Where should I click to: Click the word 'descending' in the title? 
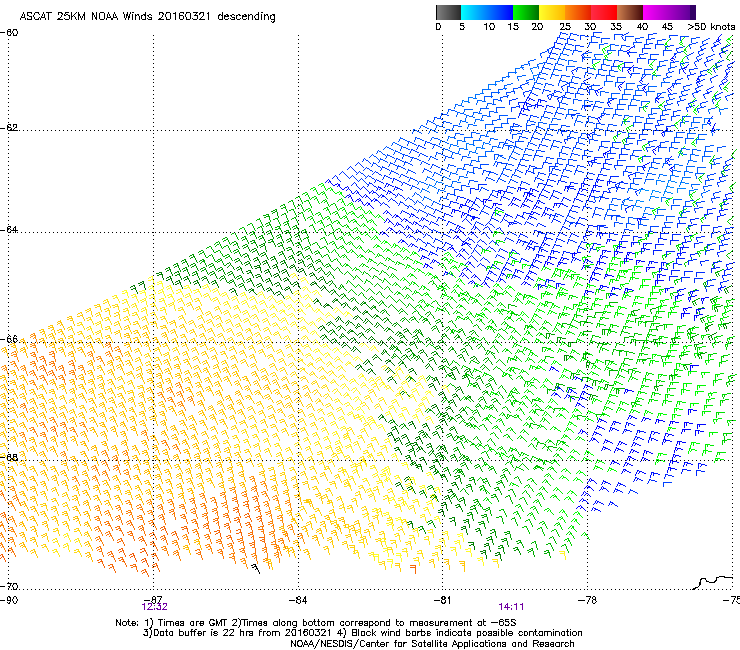click(246, 17)
